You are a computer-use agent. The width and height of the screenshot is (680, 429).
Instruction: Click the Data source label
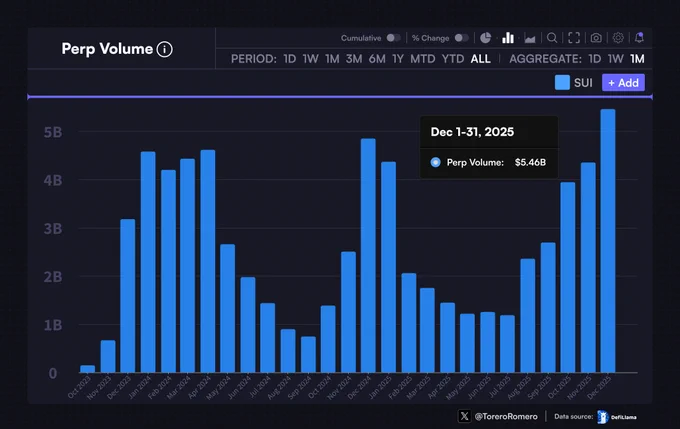(x=574, y=416)
